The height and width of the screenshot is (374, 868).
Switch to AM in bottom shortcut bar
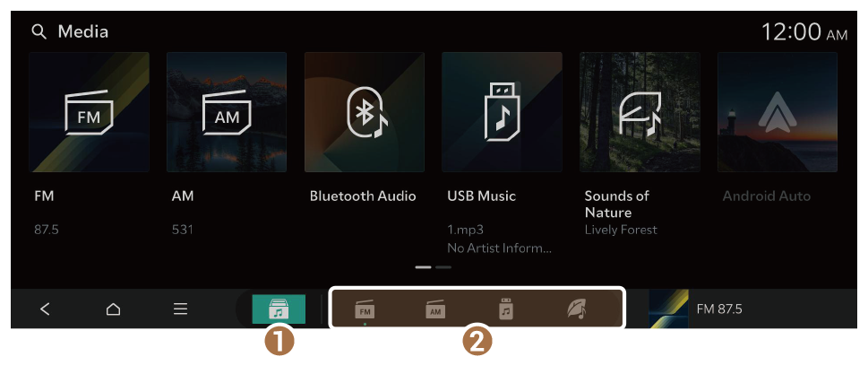coord(435,310)
